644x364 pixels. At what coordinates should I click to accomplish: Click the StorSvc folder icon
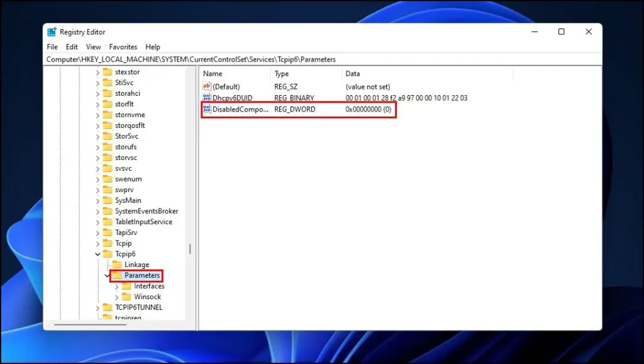108,136
